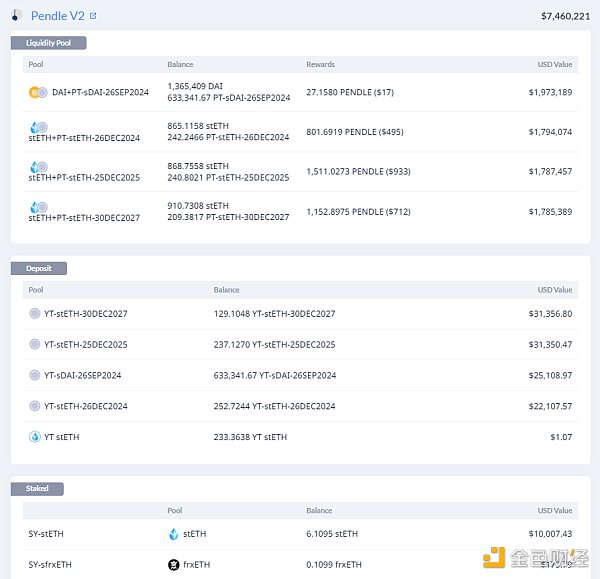The height and width of the screenshot is (579, 600).
Task: Click the YT-stETH-30DEC2027 token icon
Action: [x=34, y=313]
